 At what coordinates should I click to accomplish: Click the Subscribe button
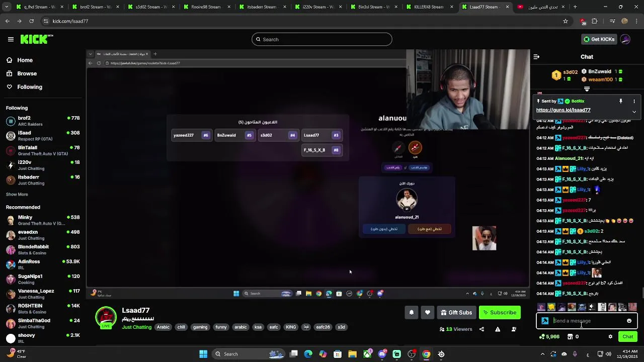(500, 313)
